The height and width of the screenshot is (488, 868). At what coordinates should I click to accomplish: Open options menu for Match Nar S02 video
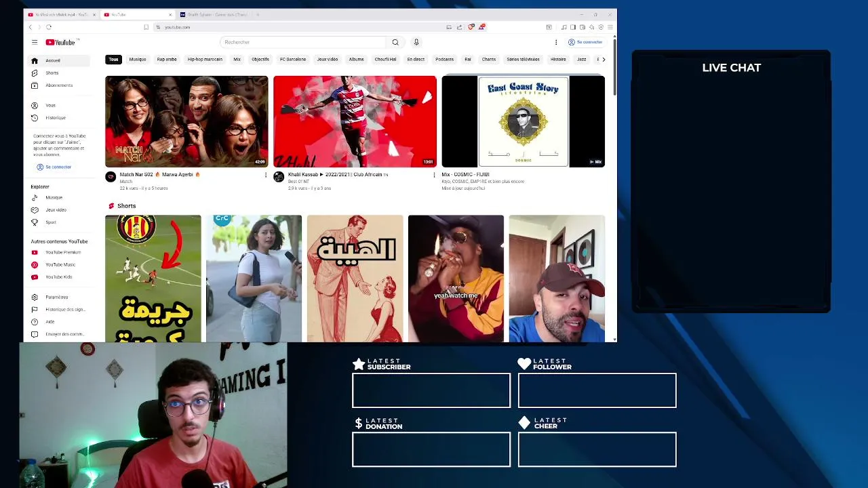point(266,175)
